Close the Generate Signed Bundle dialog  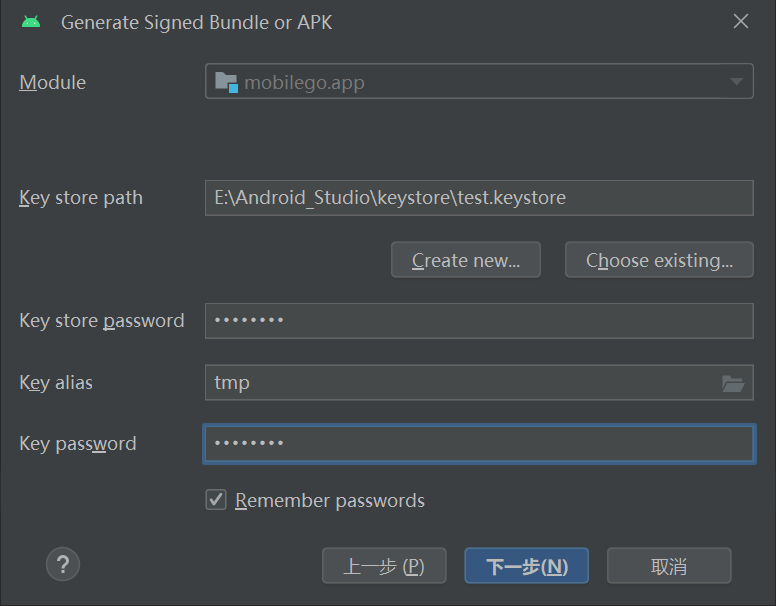pos(741,22)
